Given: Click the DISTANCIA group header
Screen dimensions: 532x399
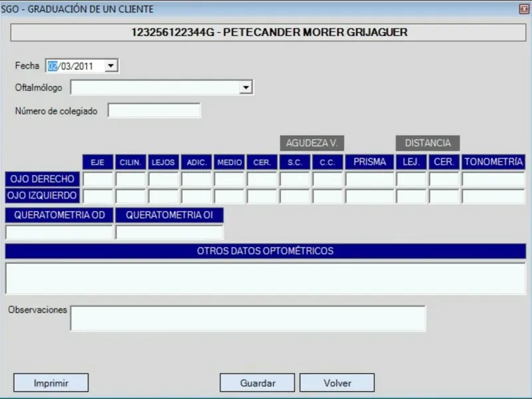Looking at the screenshot, I should click(x=428, y=143).
